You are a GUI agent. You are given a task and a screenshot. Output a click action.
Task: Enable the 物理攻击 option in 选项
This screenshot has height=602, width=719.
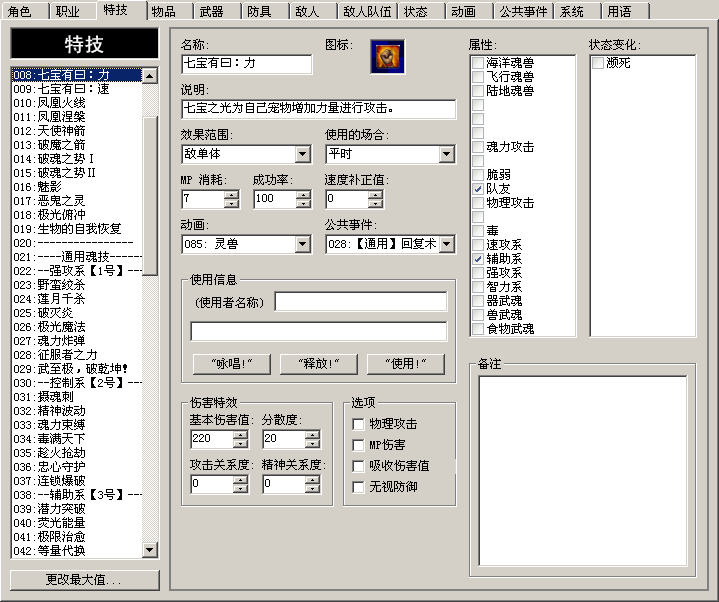(358, 424)
